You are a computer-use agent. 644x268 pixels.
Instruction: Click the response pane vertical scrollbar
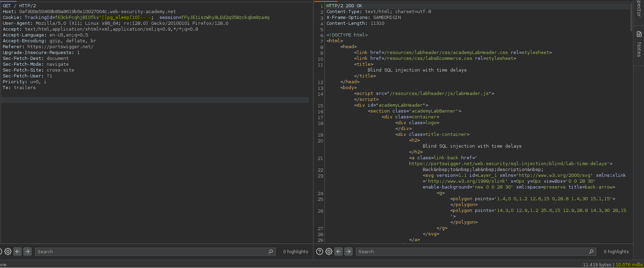coord(631,17)
